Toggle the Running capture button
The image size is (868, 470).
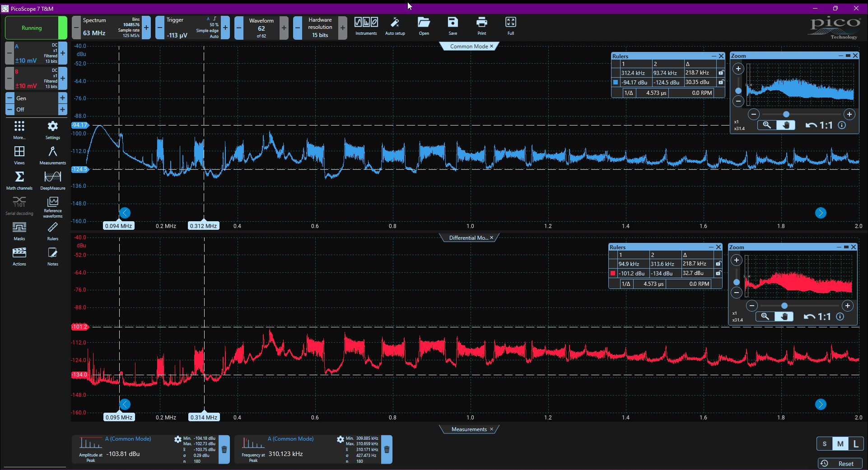tap(32, 28)
